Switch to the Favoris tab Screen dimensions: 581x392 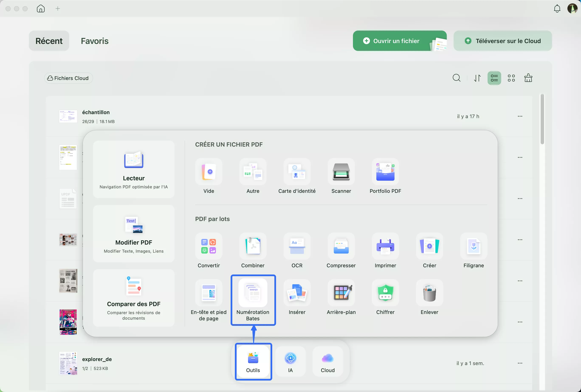(94, 41)
